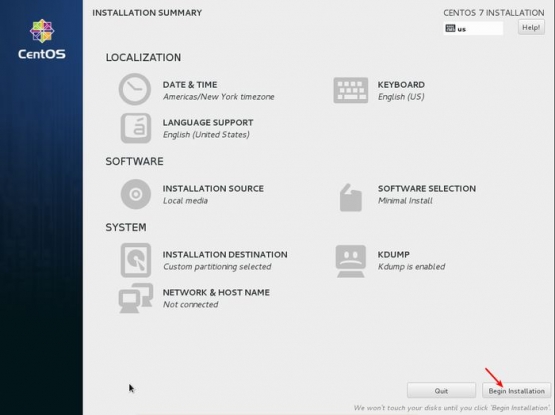Screen dimensions: 555x415
Task: Open the Date & Time clock icon
Action: point(135,89)
